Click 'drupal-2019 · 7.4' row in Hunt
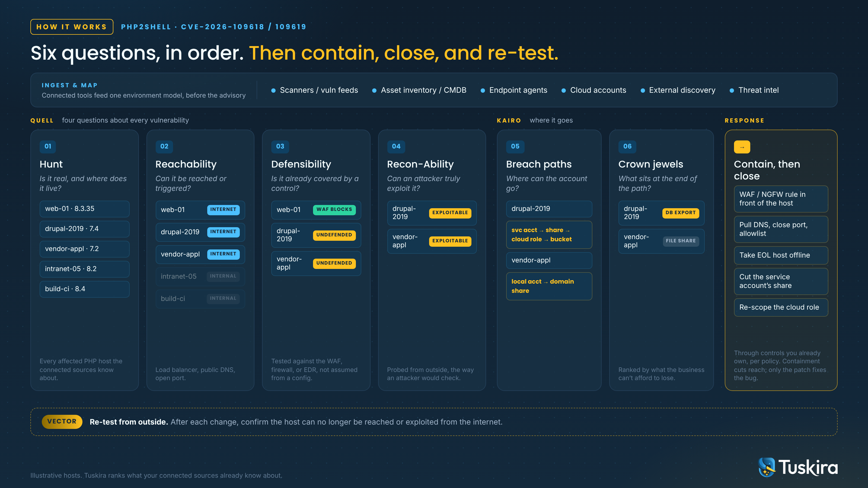This screenshot has width=868, height=488. pos(85,229)
